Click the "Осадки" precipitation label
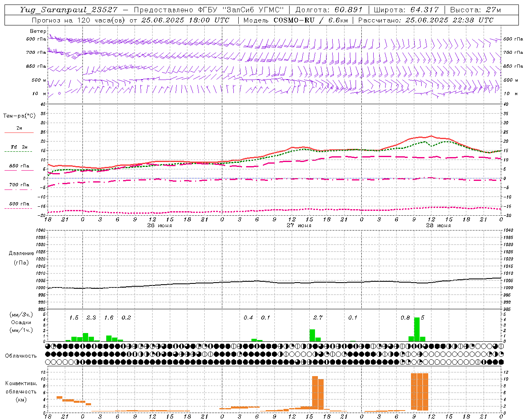 pos(21,322)
